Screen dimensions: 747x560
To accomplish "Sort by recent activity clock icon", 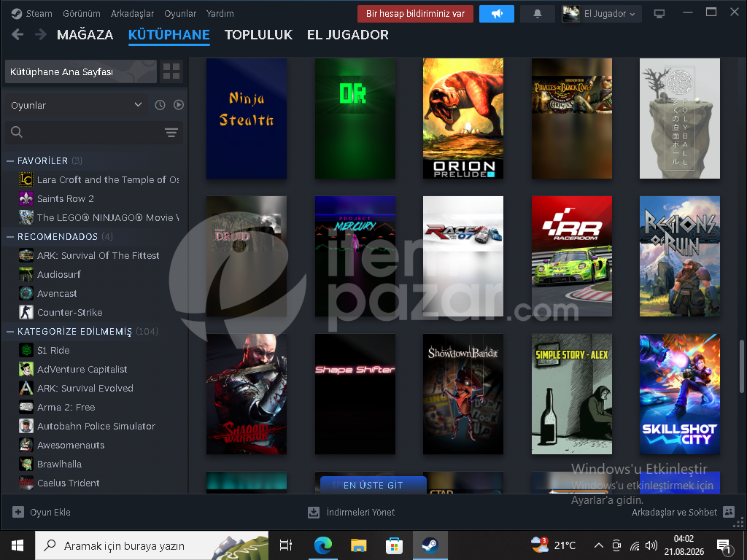I will (x=160, y=105).
